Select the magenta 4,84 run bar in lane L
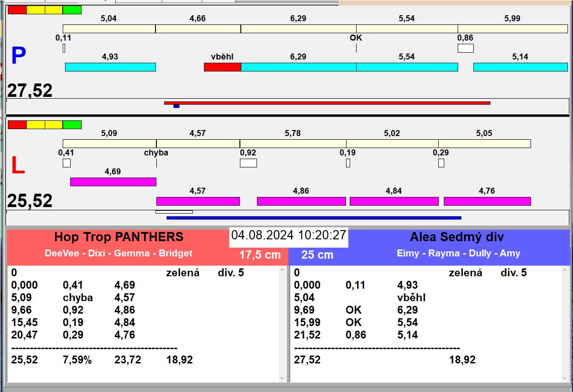Screen dimensions: 573x392 (394, 201)
